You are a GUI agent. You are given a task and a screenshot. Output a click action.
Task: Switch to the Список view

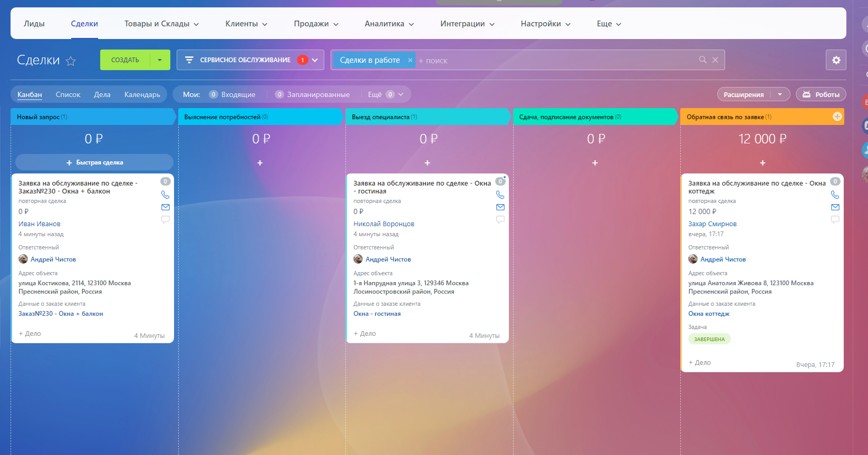[x=68, y=94]
